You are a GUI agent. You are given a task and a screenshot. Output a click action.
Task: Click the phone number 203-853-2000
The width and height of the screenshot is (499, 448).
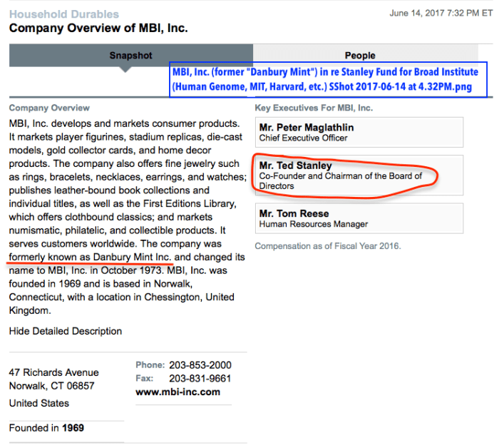200,365
